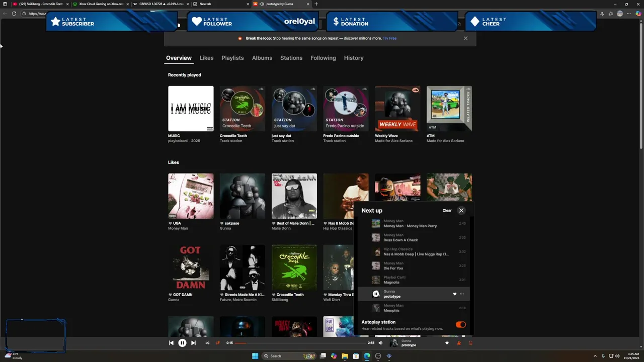Open the playboicarti artist link
Image resolution: width=644 pixels, height=362 pixels.
(178, 141)
